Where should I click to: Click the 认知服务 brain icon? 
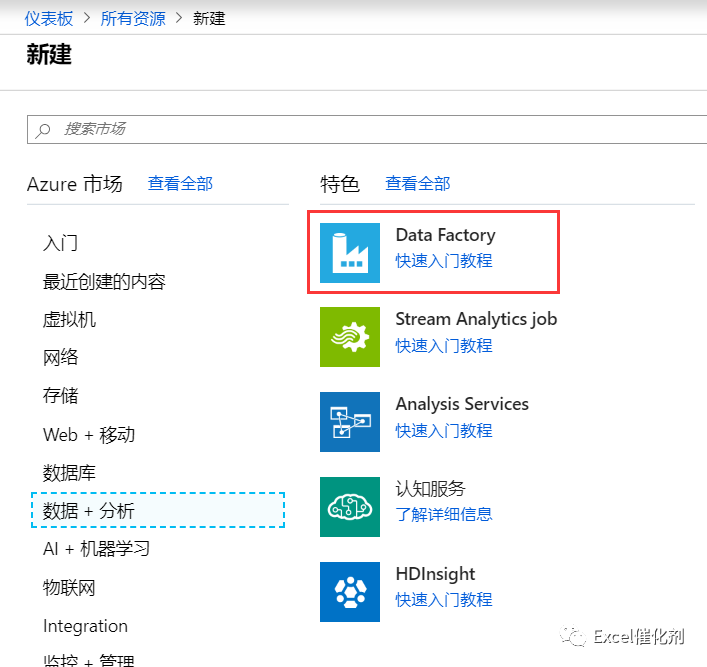(x=350, y=507)
